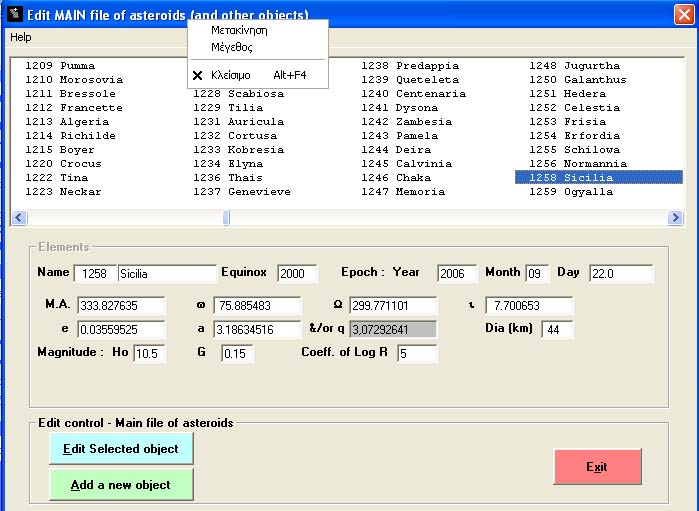This screenshot has height=511, width=699.
Task: Select 1237 Genevieve in the list
Action: (242, 192)
